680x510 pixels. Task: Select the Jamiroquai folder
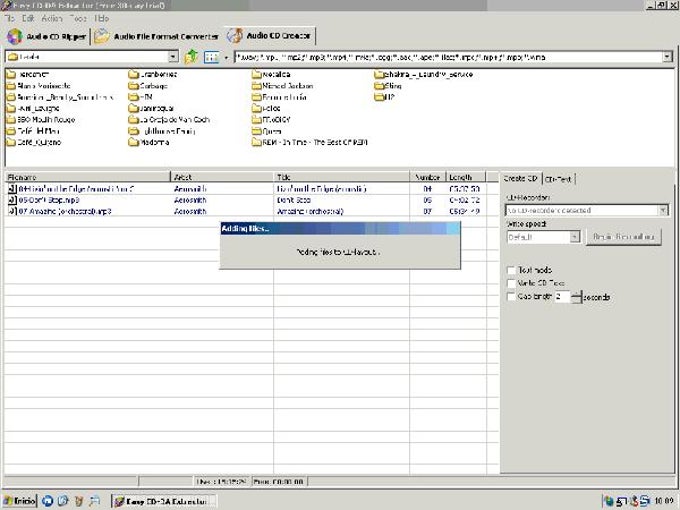151,108
